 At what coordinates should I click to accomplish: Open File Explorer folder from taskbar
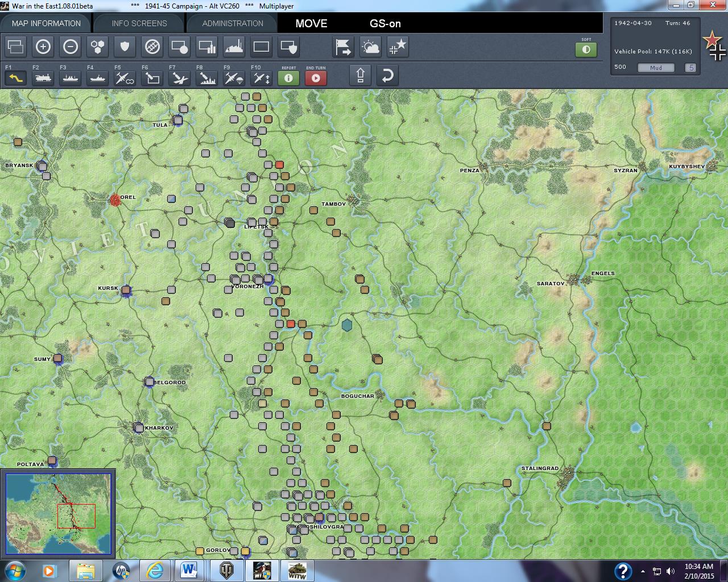click(85, 571)
